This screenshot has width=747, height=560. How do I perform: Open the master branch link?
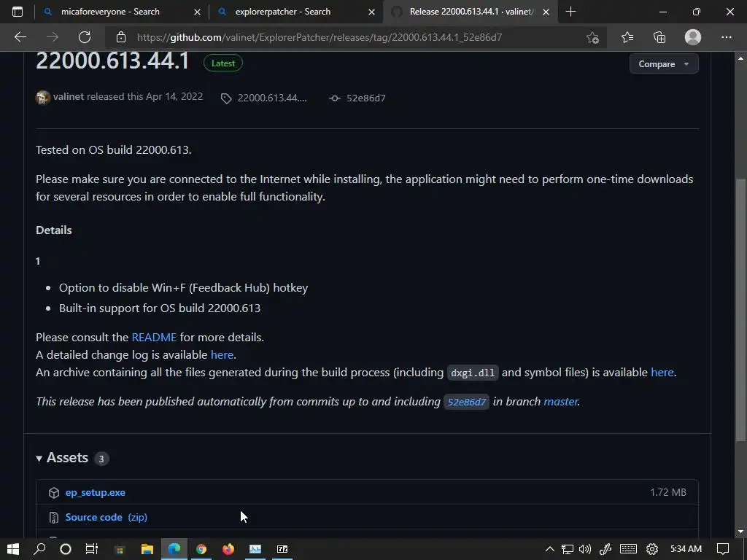(x=561, y=402)
